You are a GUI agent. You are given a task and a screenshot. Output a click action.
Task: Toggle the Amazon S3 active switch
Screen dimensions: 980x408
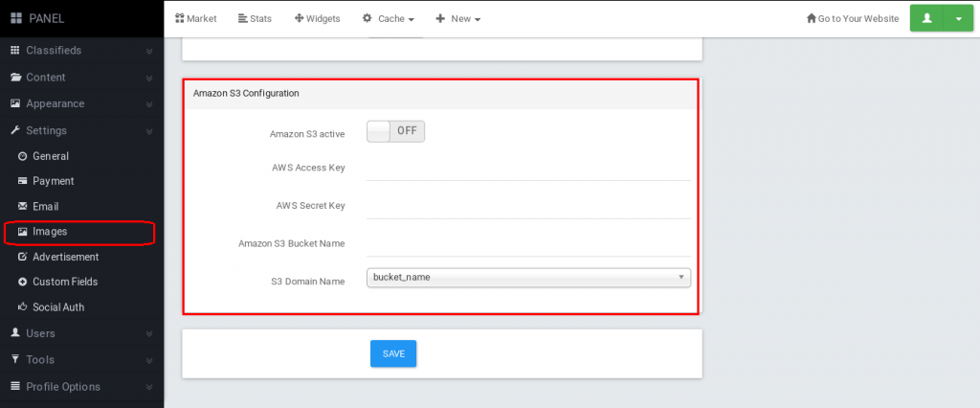(395, 131)
